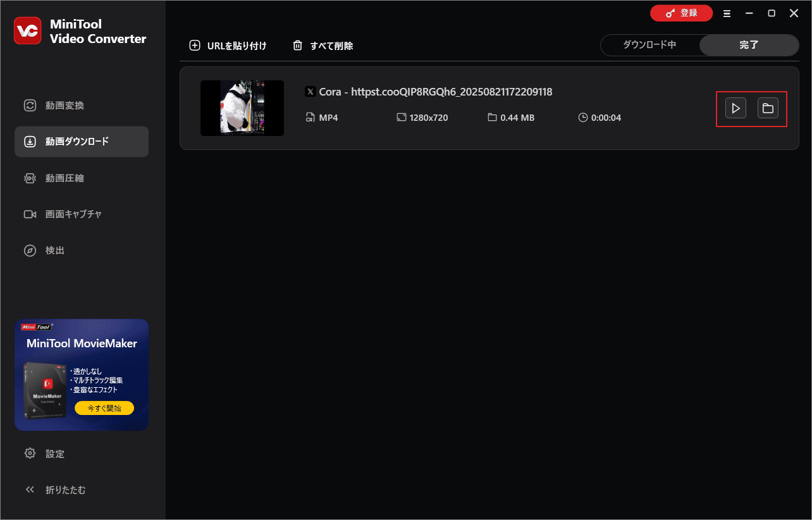This screenshot has height=520, width=812.
Task: Click the compass icon beside 検出
Action: point(30,251)
